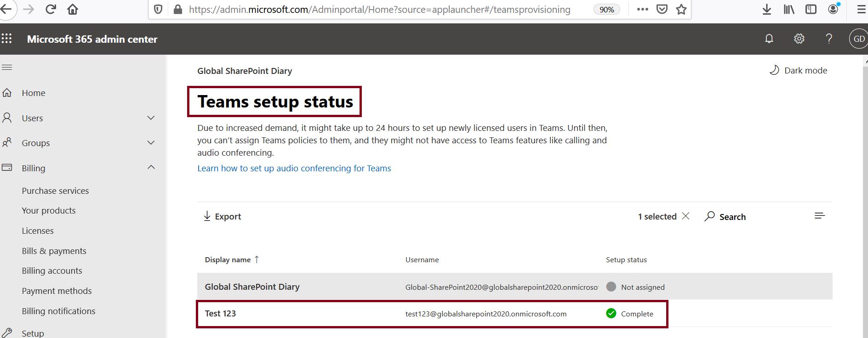Click the Search label
The width and height of the screenshot is (868, 338).
point(732,217)
